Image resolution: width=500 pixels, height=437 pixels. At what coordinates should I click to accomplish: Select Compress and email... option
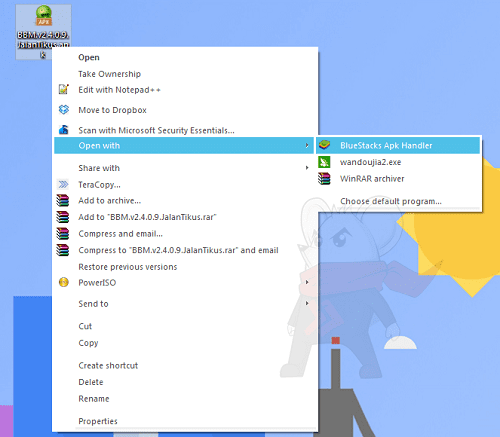coord(184,234)
